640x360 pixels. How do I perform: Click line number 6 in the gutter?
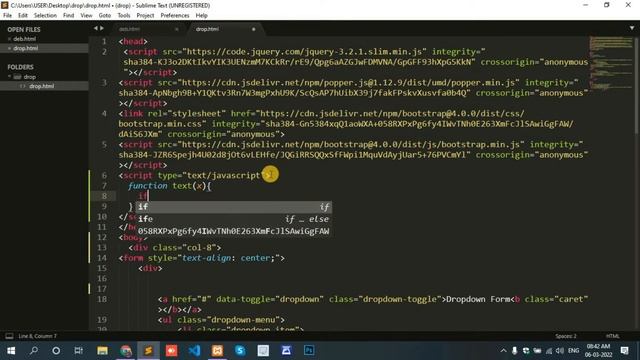tap(104, 176)
